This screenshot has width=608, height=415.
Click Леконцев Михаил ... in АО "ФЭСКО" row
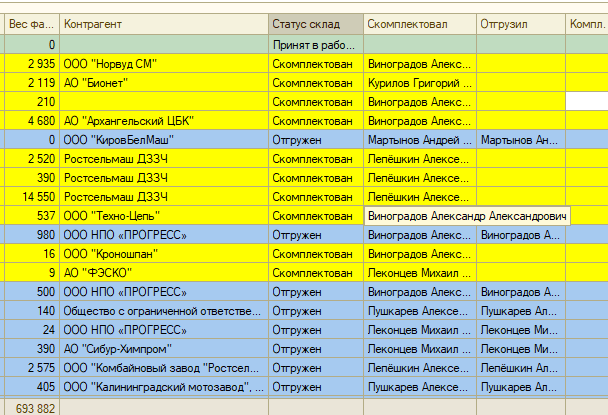(420, 273)
